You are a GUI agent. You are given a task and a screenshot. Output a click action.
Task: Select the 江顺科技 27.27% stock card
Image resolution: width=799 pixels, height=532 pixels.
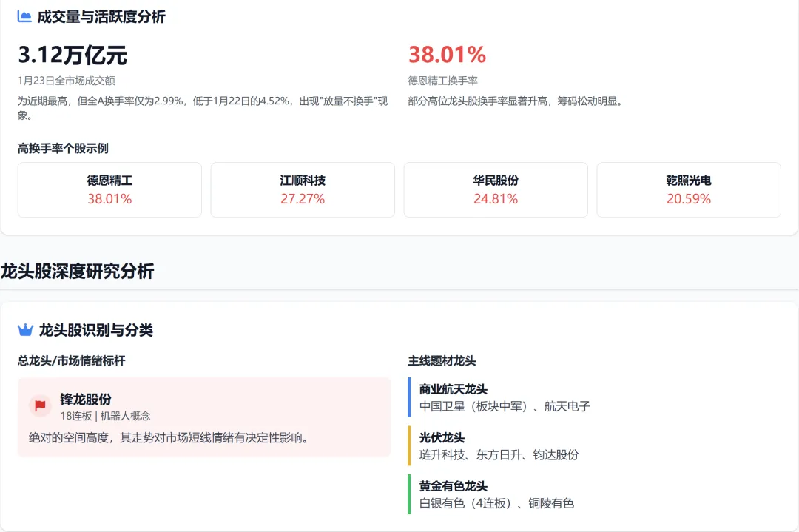pos(303,189)
